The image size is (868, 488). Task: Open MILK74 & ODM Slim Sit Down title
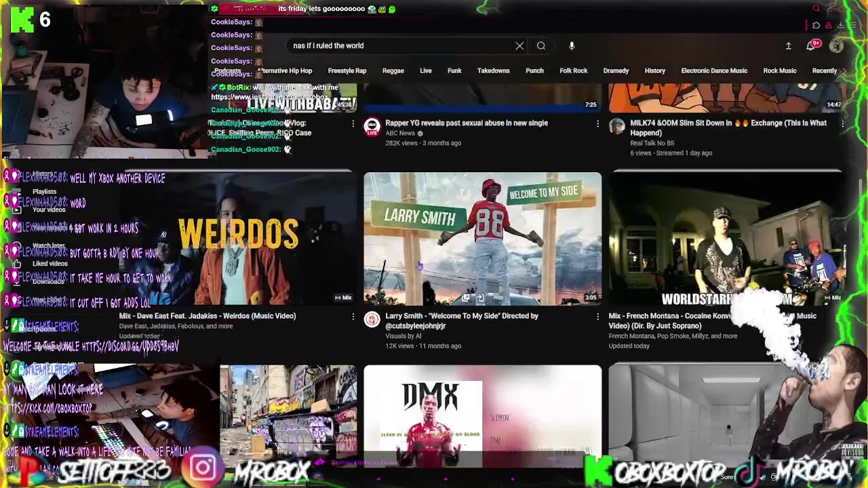[x=728, y=127]
